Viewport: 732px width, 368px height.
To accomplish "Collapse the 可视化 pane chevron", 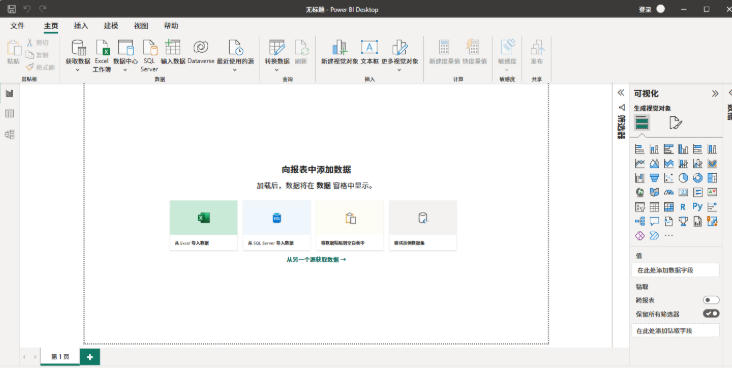I will [x=715, y=93].
